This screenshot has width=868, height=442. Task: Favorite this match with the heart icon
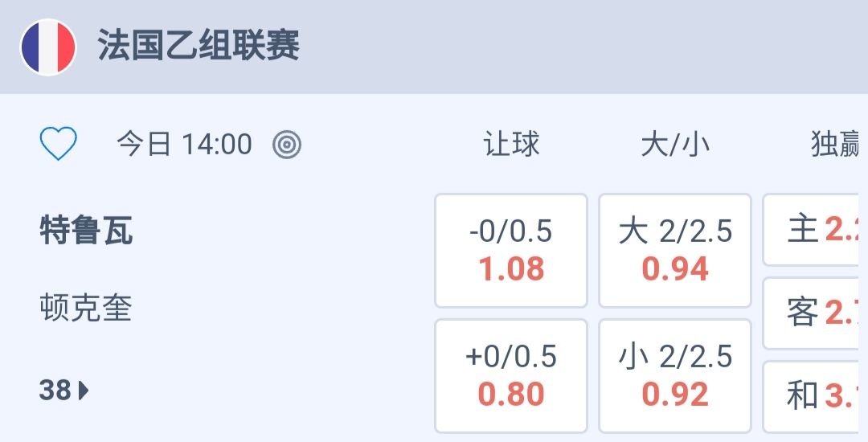point(59,145)
